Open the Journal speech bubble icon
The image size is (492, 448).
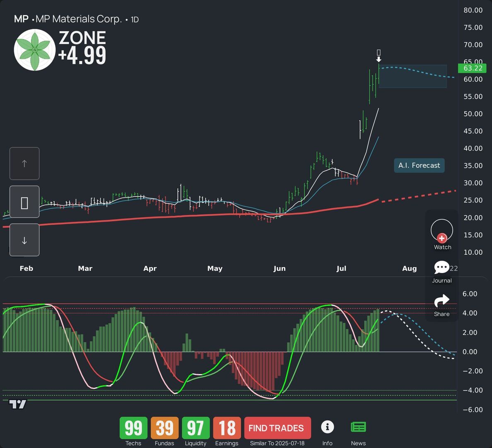click(x=441, y=268)
